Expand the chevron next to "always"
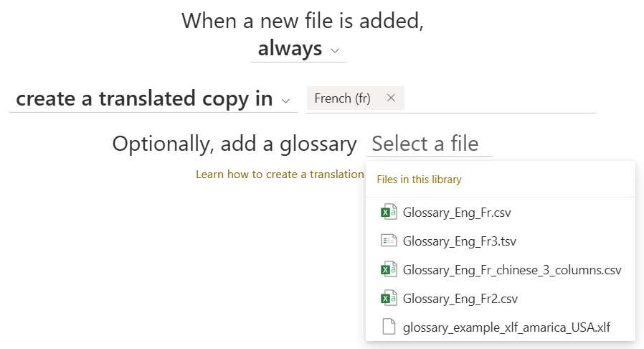This screenshot has height=349, width=644. click(x=335, y=50)
